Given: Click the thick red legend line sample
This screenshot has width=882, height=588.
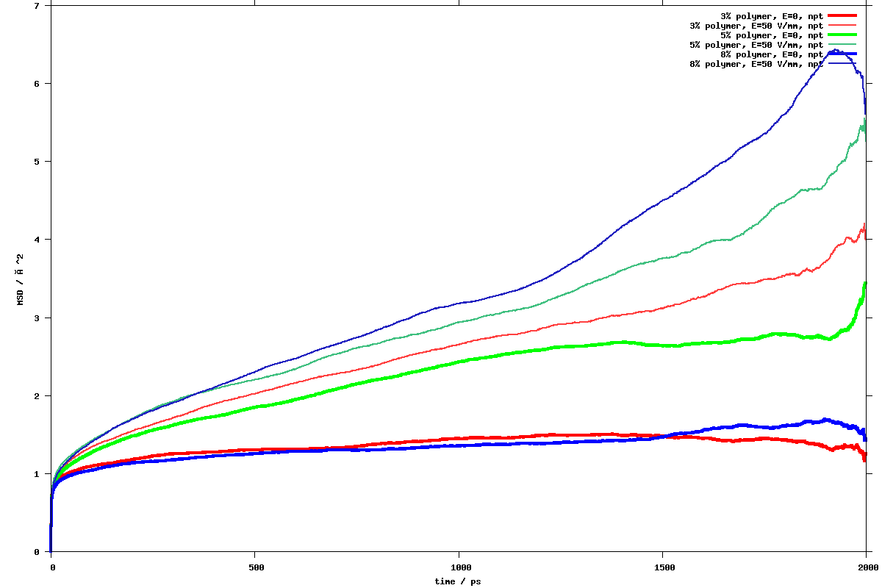Looking at the screenshot, I should [842, 15].
